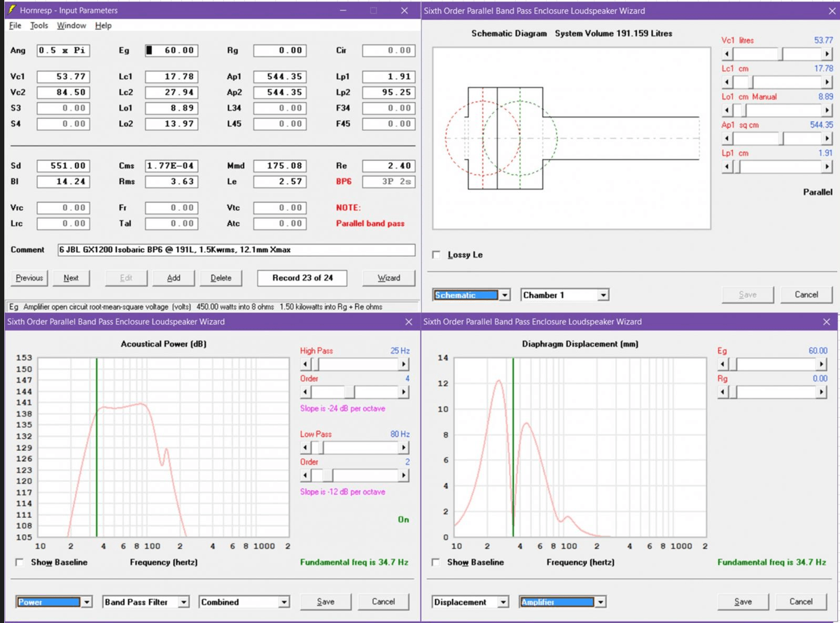Click the Lo1 cm Manual slider left arrow
The width and height of the screenshot is (840, 623).
(726, 111)
